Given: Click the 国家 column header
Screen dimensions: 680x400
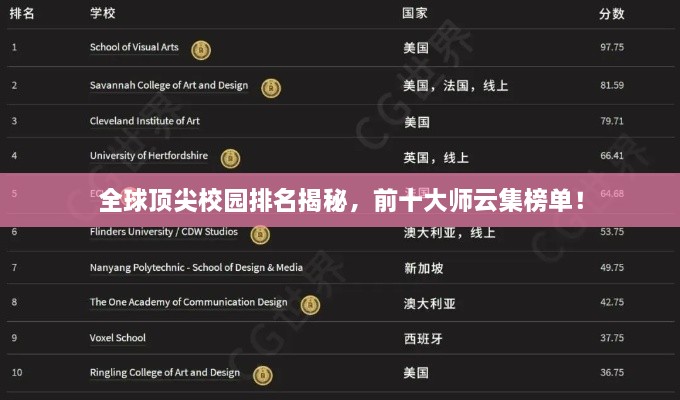Looking at the screenshot, I should [x=415, y=13].
